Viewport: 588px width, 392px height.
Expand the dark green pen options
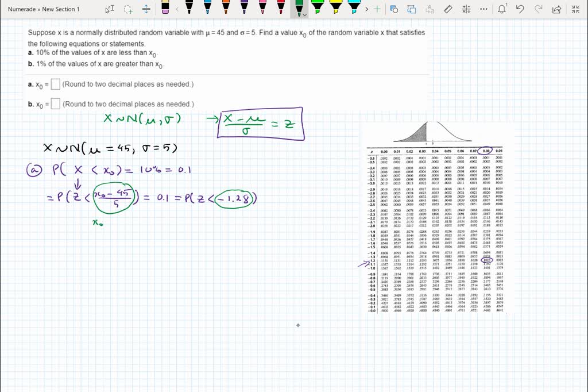(x=304, y=15)
